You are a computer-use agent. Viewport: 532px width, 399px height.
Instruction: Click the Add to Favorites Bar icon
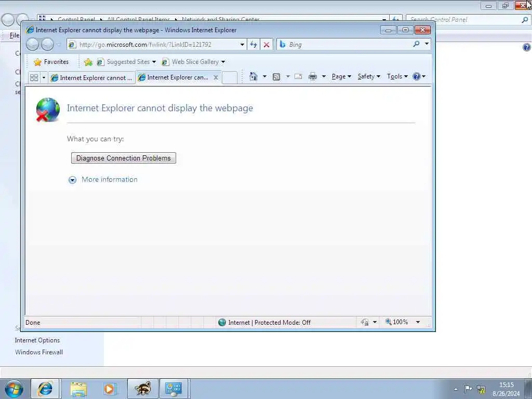coord(88,62)
